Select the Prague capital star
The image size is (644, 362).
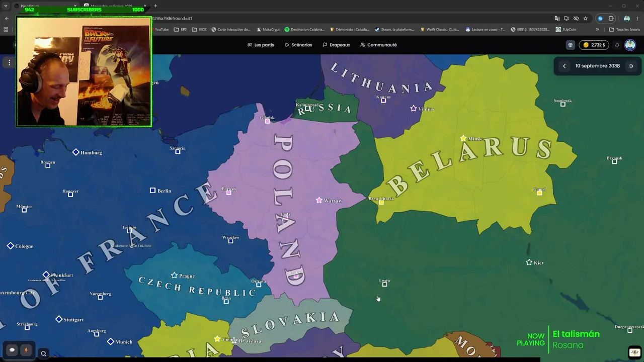174,276
